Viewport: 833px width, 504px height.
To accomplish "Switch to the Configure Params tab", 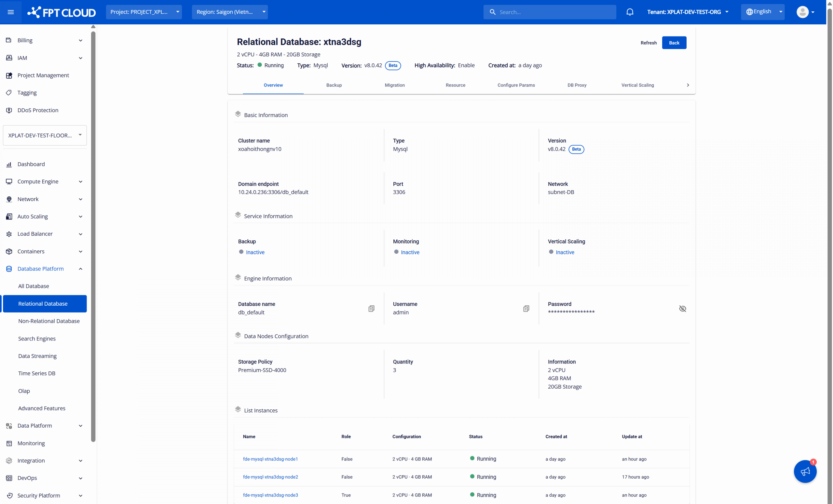I will coord(516,85).
